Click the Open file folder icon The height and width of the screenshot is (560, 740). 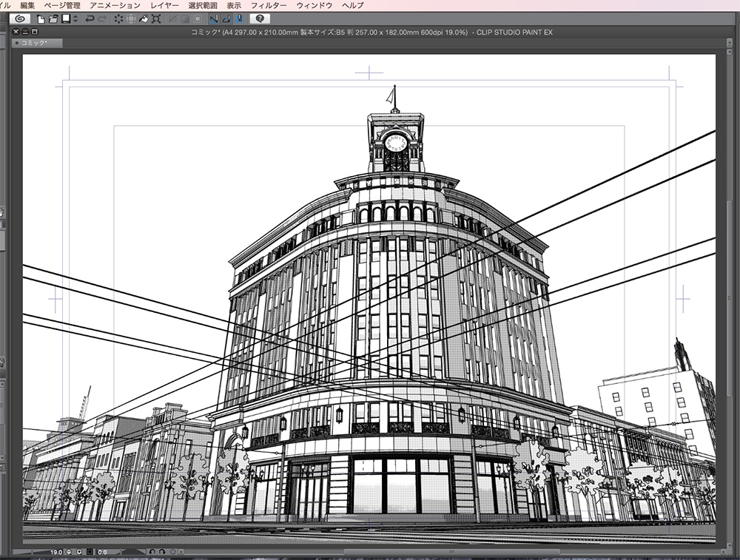[53, 18]
